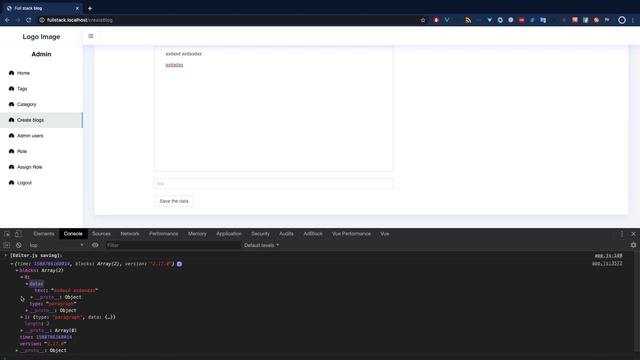Click the red shield extension icon

(436, 20)
